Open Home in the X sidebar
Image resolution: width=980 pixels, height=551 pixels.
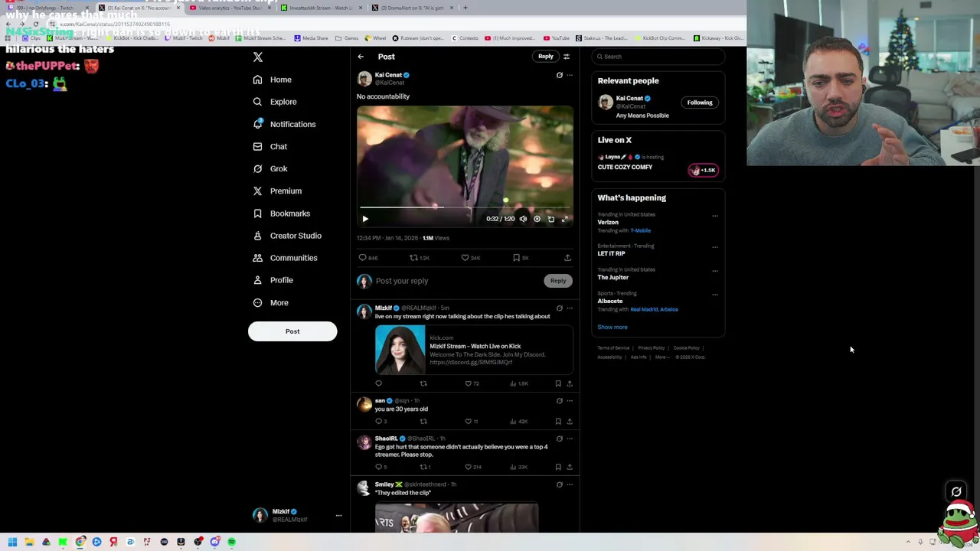272,80
